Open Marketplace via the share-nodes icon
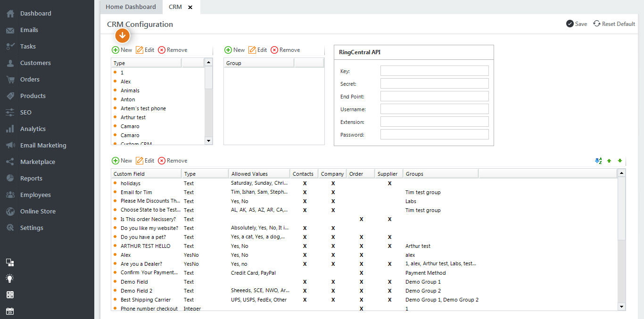This screenshot has height=319, width=644. [x=10, y=162]
